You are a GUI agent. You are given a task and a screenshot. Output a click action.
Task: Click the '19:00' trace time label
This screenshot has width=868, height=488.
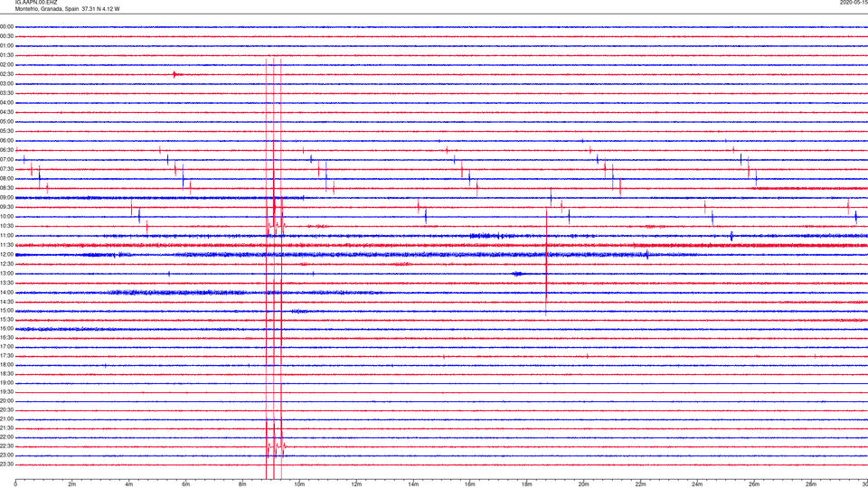(x=6, y=383)
